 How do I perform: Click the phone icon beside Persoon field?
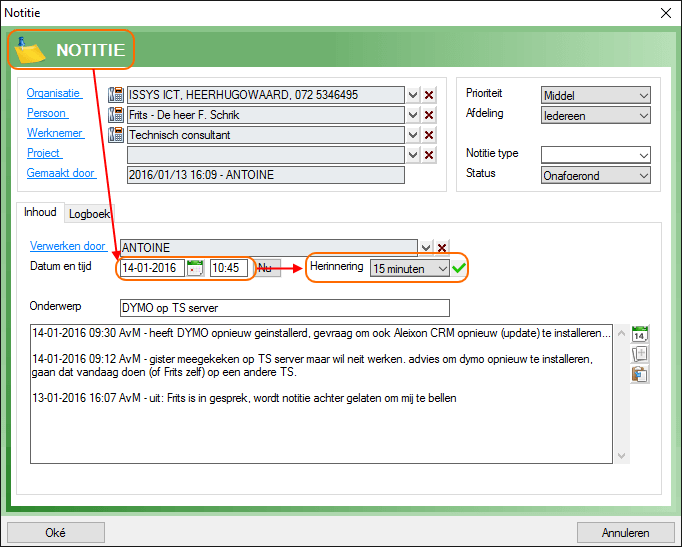(x=116, y=114)
